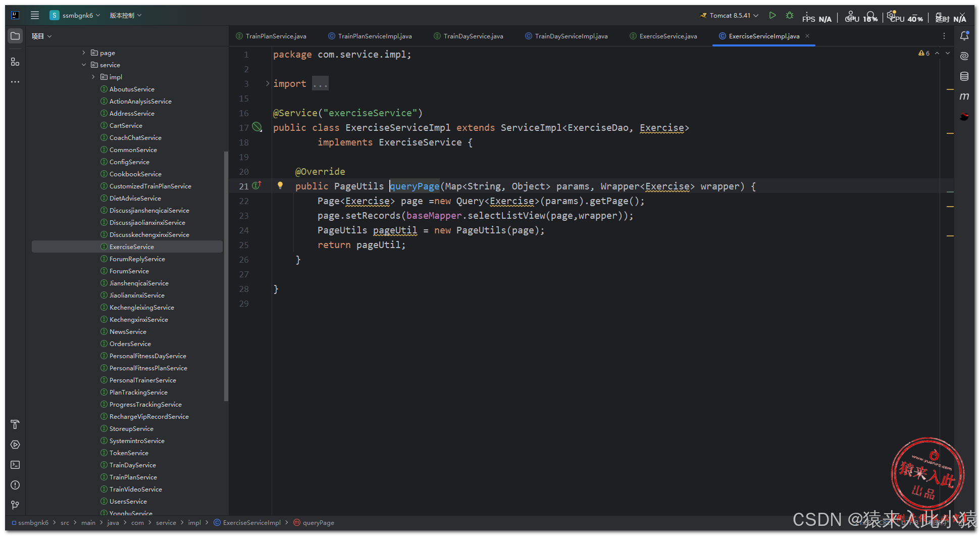Open the red bird plugin icon in right sidebar
Viewport: 980px width, 536px height.
tap(964, 117)
